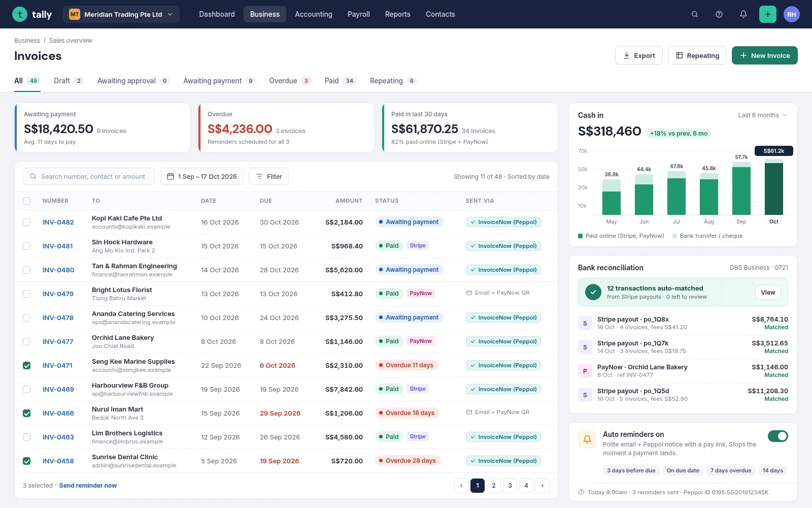Image resolution: width=812 pixels, height=508 pixels.
Task: Click the MT organization badge icon
Action: (75, 14)
